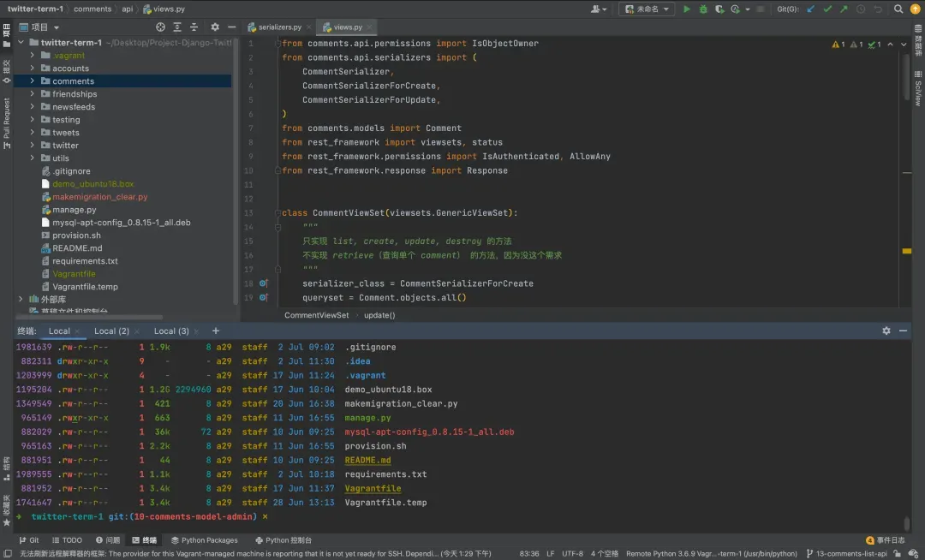925x560 pixels.
Task: Expand the tweets folder
Action: coord(33,133)
